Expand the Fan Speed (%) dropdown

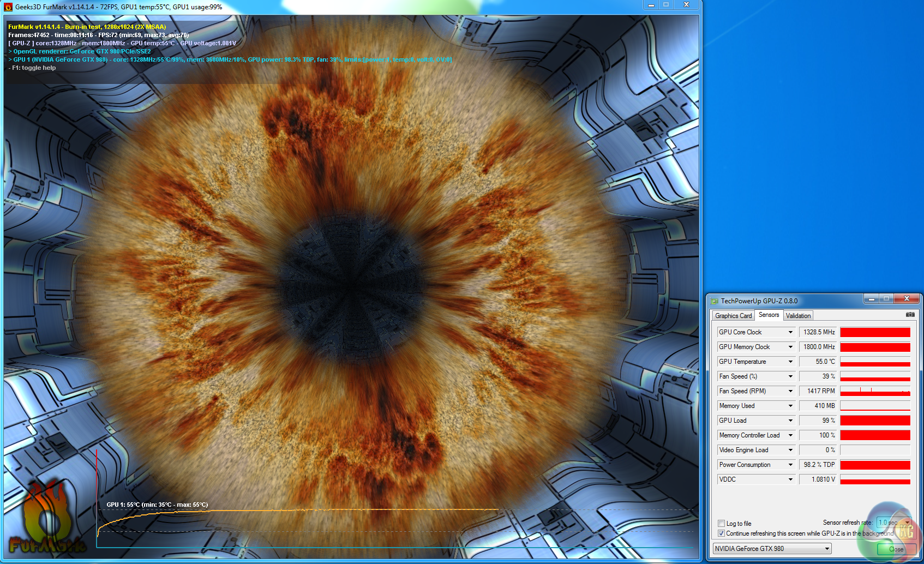pos(790,376)
